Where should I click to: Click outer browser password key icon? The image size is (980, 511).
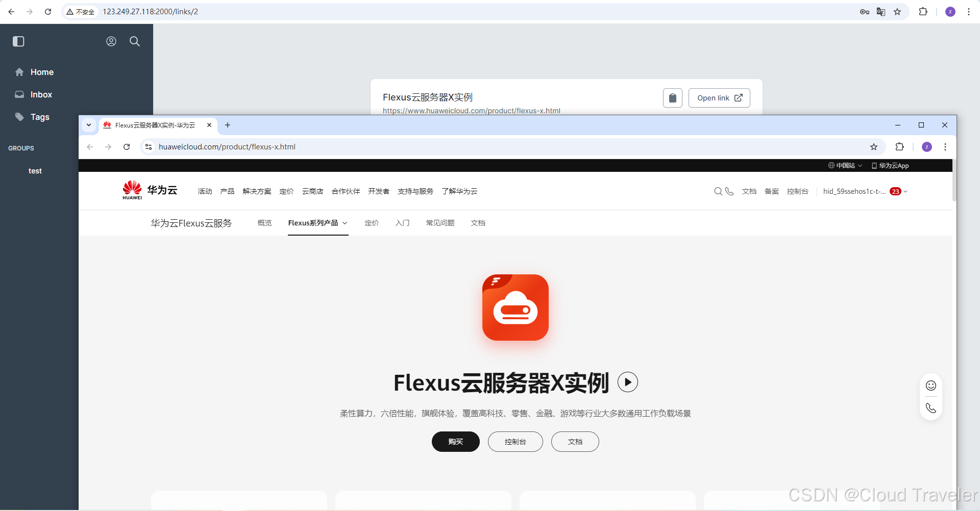[x=865, y=12]
